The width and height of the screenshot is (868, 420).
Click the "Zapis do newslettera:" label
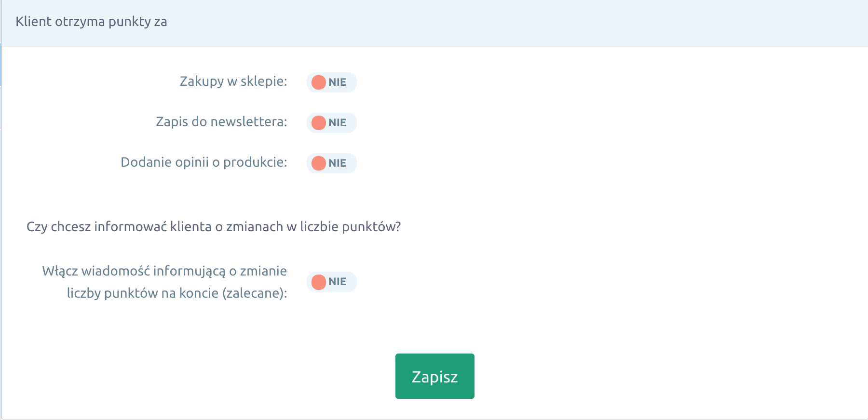pyautogui.click(x=221, y=122)
